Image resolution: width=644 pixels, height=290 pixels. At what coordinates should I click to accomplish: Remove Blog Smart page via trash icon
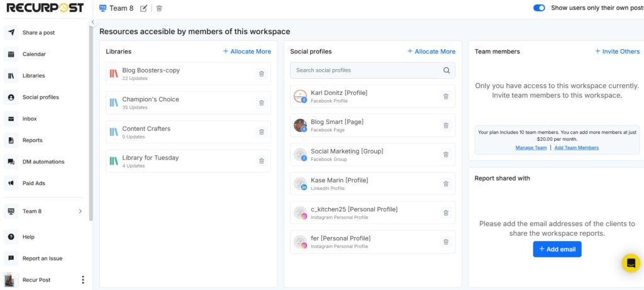point(446,126)
